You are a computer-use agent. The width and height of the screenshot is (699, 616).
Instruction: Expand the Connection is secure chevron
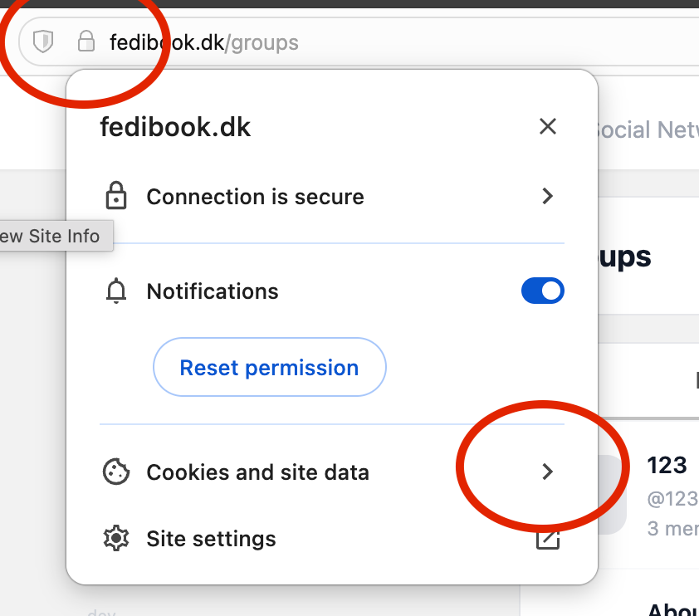[547, 197]
